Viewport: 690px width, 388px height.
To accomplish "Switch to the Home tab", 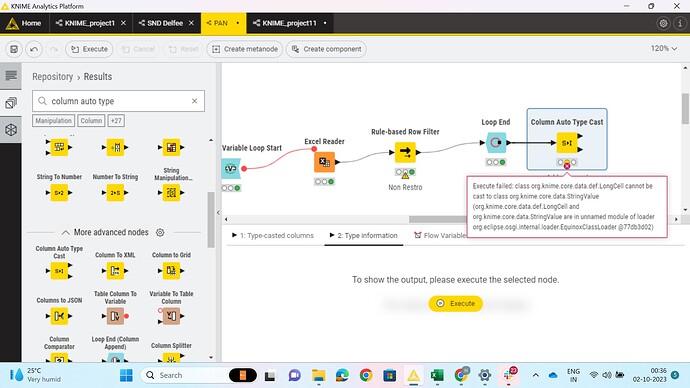I will coord(24,23).
